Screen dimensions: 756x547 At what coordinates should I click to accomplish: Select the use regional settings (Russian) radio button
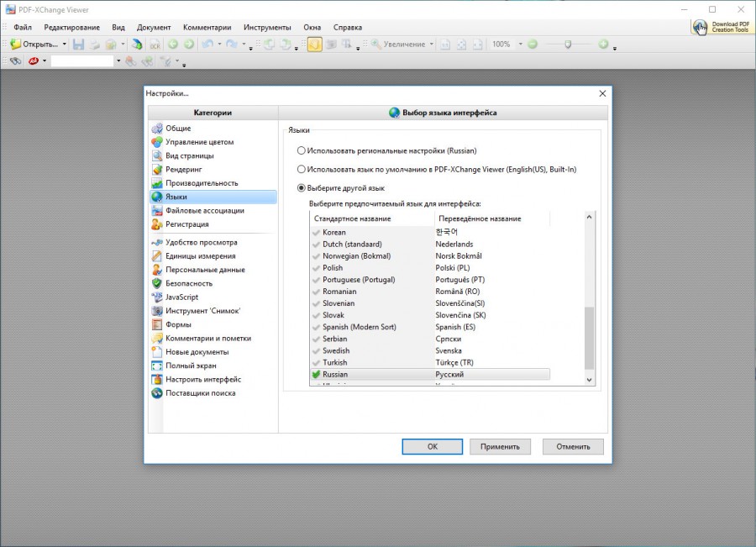(x=302, y=150)
